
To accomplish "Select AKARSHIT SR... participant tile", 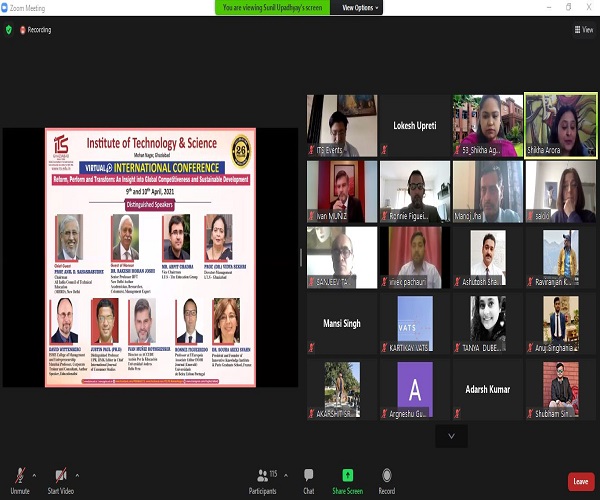I will pyautogui.click(x=342, y=389).
